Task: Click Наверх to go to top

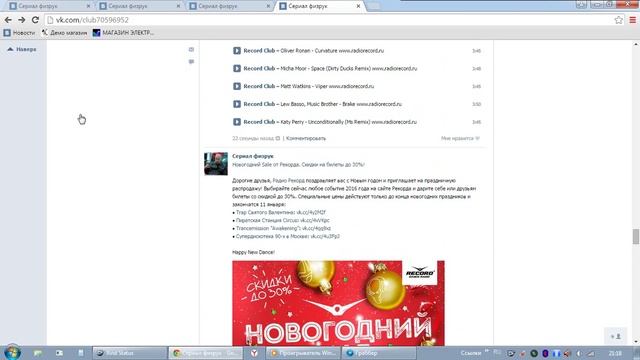Action: click(x=22, y=49)
